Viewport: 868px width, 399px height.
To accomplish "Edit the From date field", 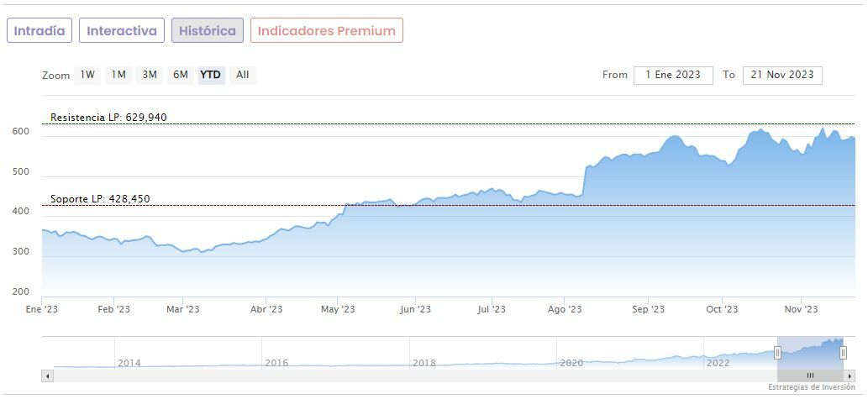I will click(x=673, y=75).
